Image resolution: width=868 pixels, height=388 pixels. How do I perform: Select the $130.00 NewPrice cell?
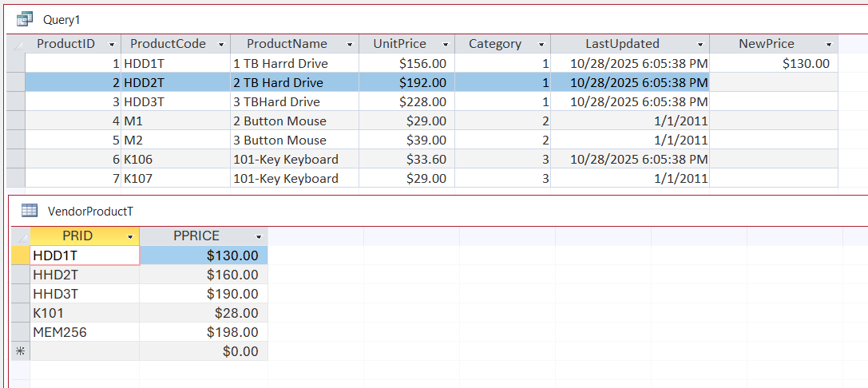(773, 64)
